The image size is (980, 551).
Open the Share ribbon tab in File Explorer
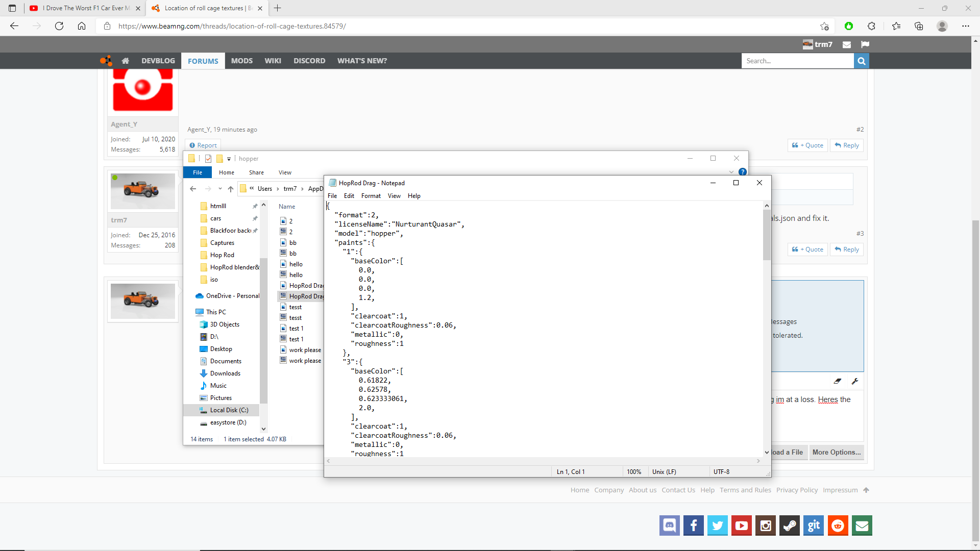(256, 172)
